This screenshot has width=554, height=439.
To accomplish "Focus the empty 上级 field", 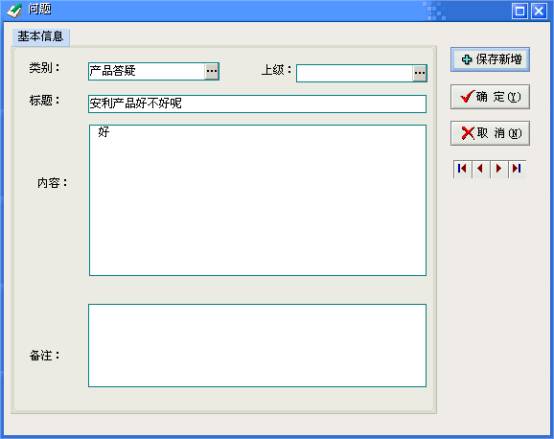I will pos(355,73).
